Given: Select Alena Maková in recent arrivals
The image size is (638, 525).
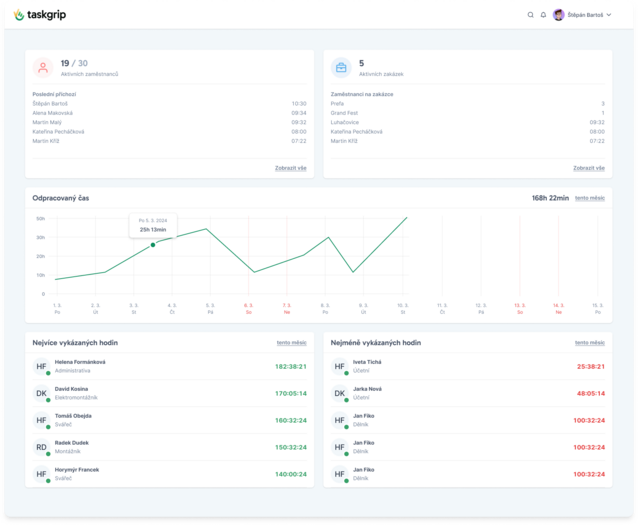Looking at the screenshot, I should [x=52, y=113].
